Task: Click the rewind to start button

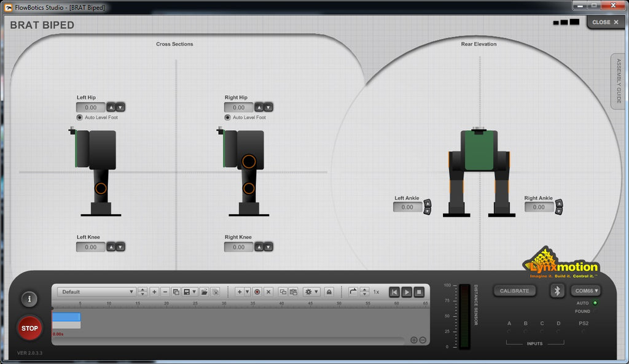Action: tap(394, 292)
